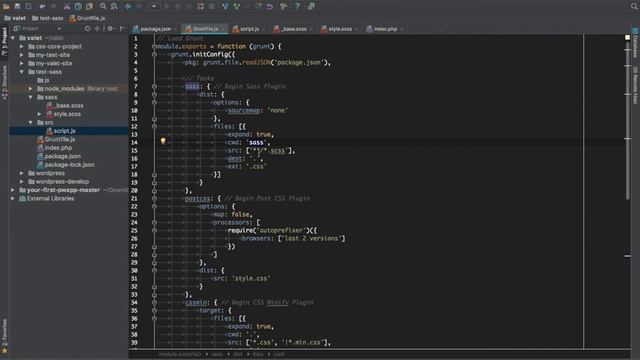640x360 pixels.
Task: Click fold marker on line 7
Action: tap(154, 87)
